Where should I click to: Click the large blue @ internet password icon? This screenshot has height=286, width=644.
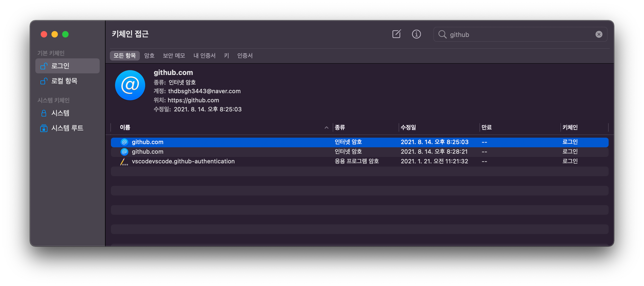130,85
